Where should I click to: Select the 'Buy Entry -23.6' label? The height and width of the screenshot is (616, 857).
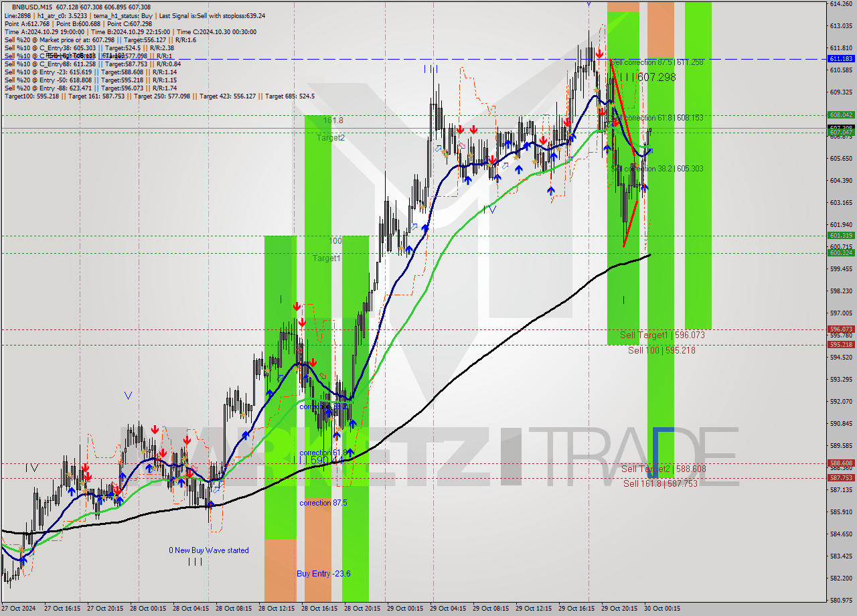click(323, 574)
